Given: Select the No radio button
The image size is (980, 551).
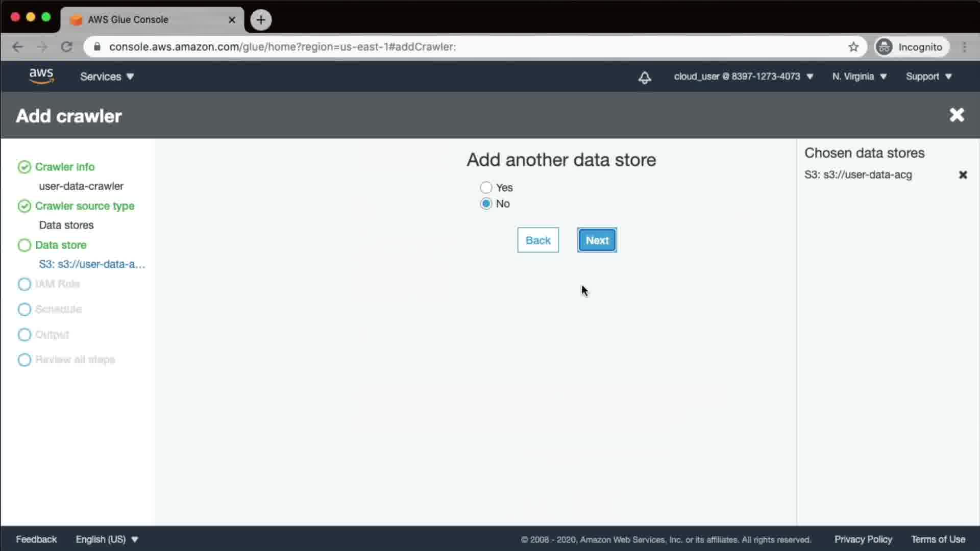Looking at the screenshot, I should click(486, 204).
